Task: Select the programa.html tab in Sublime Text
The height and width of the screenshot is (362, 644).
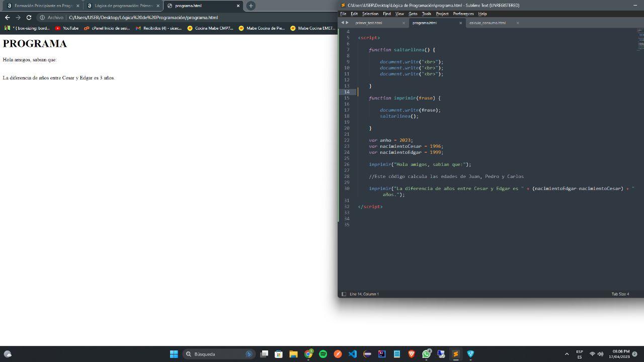Action: click(x=425, y=23)
